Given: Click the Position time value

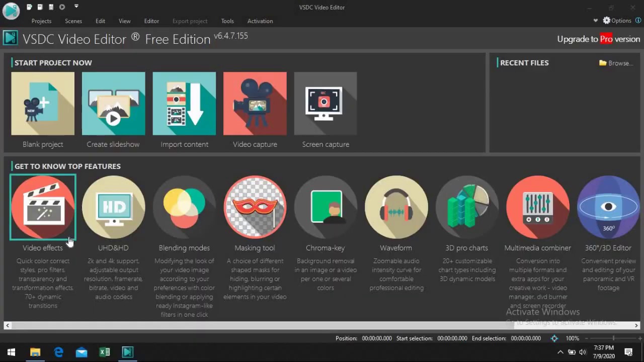Looking at the screenshot, I should (x=377, y=338).
